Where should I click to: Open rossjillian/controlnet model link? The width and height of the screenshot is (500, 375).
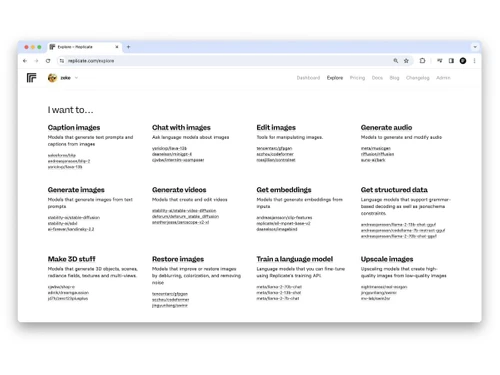pyautogui.click(x=276, y=160)
